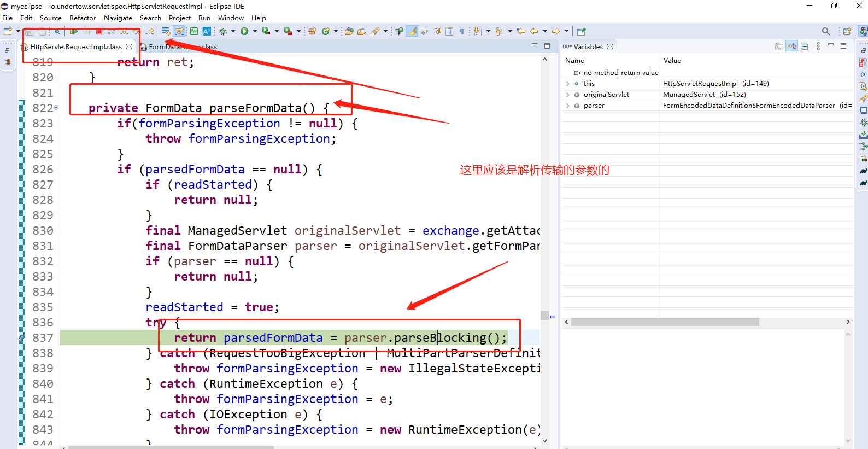Open the Refactor menu
The image size is (868, 449).
click(83, 18)
